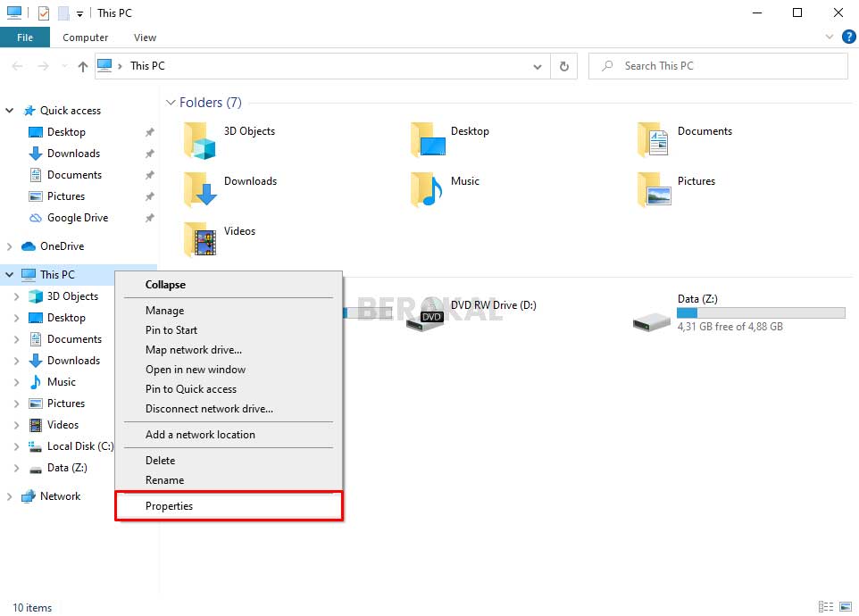Expand the OneDrive tree entry

click(x=9, y=246)
